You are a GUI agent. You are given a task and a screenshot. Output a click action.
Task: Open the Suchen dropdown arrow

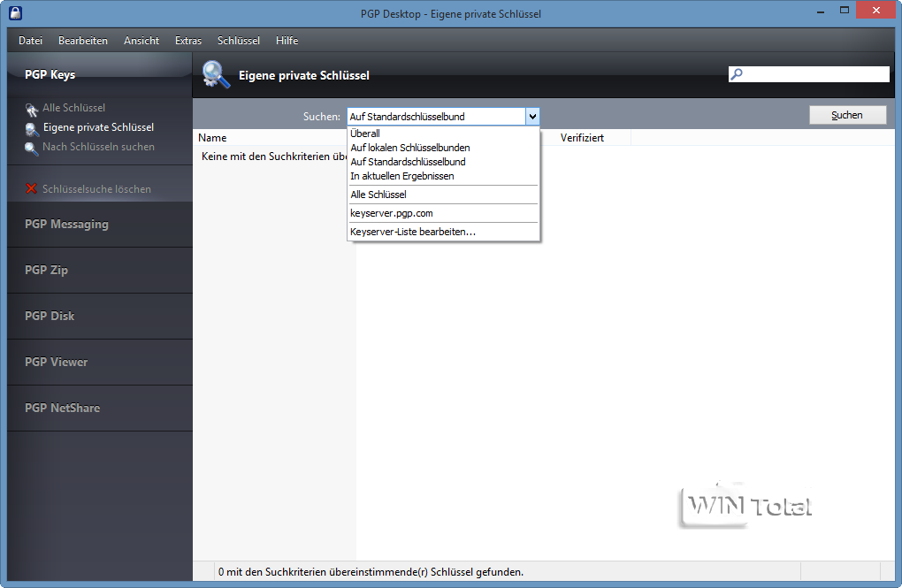(x=532, y=116)
